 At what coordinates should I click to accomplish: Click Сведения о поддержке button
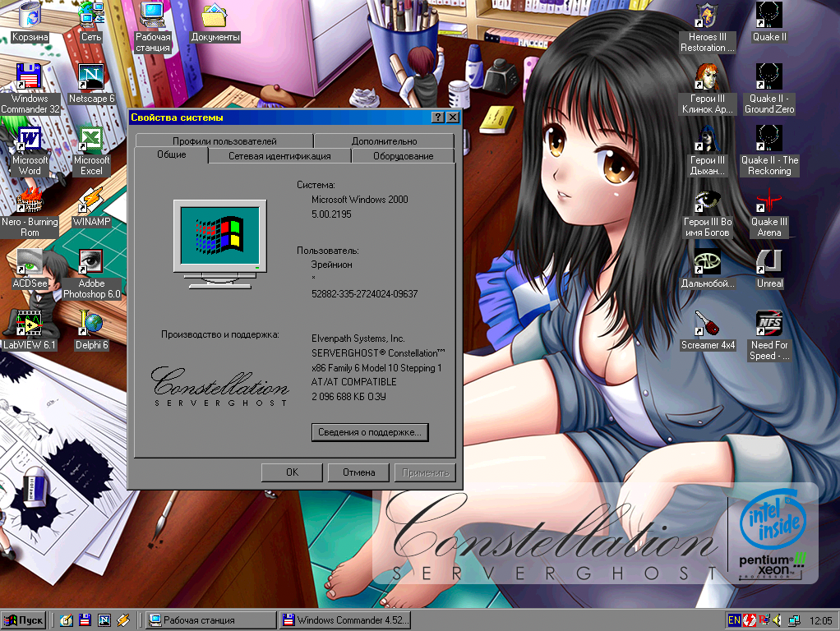370,432
